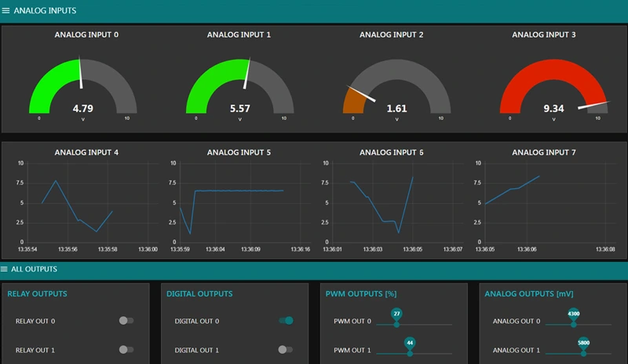Click the ANALOG INPUT 0 gauge
Image resolution: width=628 pixels, height=364 pixels.
coord(83,86)
